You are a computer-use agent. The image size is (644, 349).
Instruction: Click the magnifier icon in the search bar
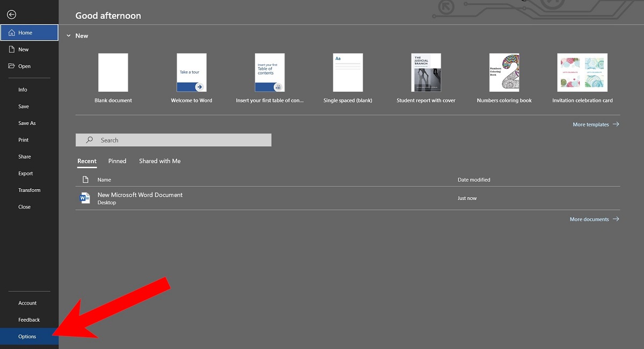pyautogui.click(x=89, y=139)
